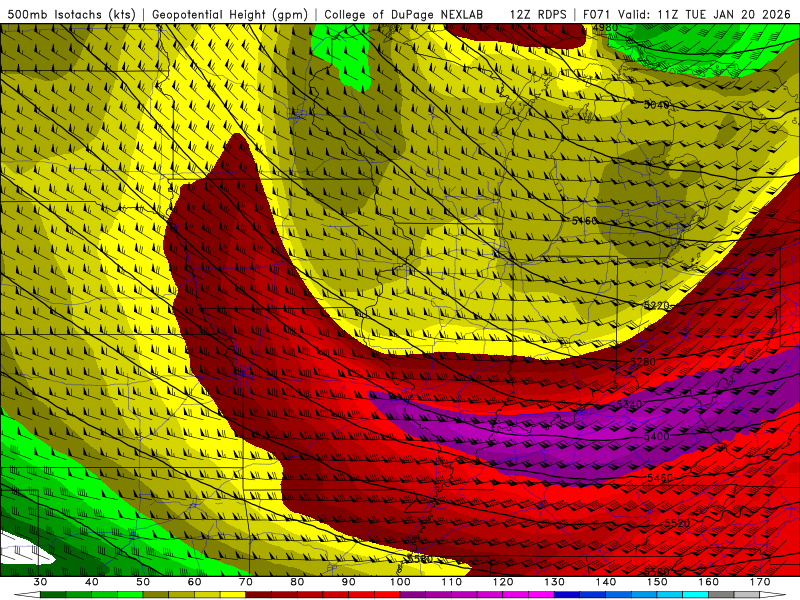Viewport: 800px width, 600px height.
Task: Click the 'F071' forecast hour label
Action: coord(596,14)
